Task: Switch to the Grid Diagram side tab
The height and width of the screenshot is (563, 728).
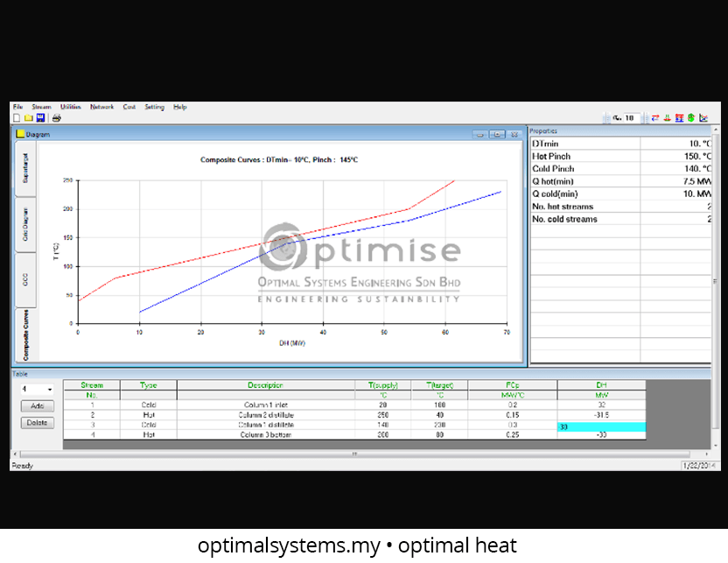Action: (x=25, y=224)
